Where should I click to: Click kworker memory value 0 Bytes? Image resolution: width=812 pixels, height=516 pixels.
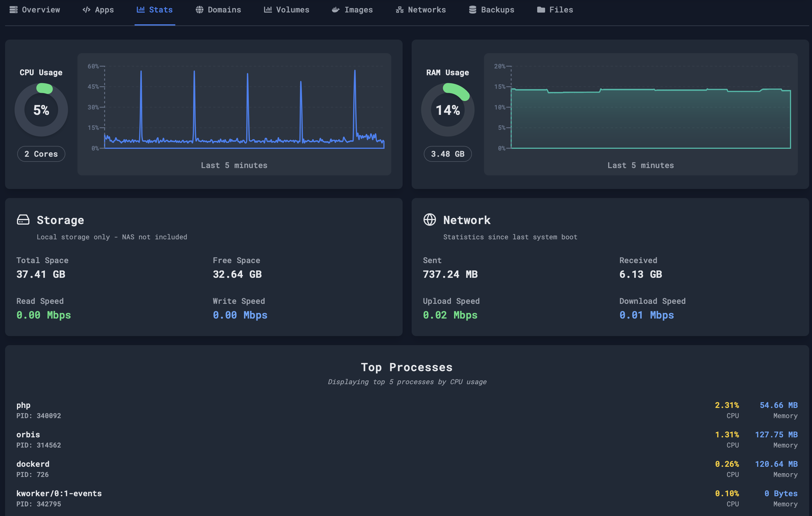click(781, 493)
